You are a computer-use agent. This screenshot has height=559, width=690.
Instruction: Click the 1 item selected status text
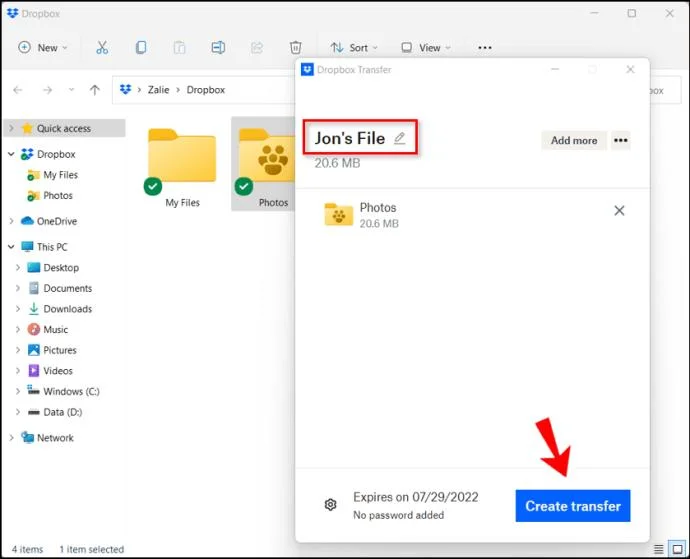pyautogui.click(x=92, y=549)
